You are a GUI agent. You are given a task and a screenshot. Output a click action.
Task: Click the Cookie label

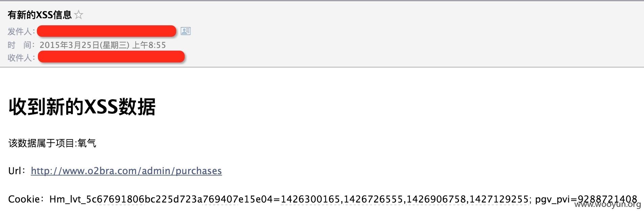point(26,199)
